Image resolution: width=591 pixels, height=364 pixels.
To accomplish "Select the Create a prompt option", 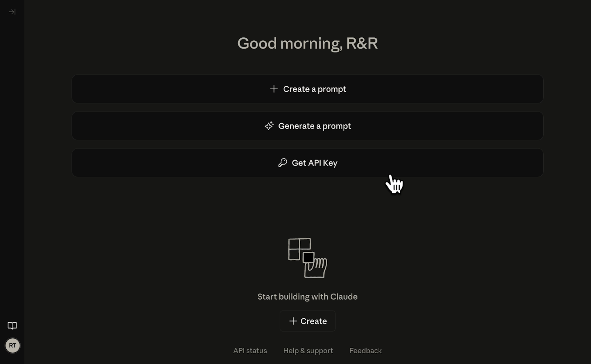I will (x=307, y=89).
